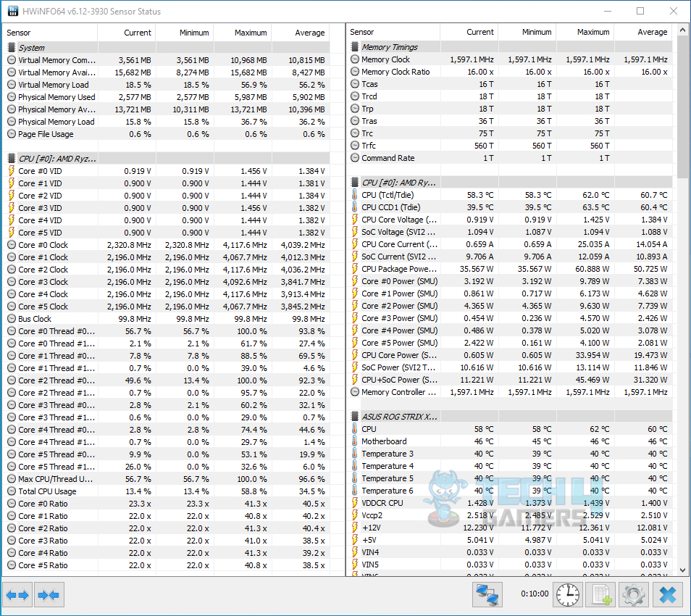Image resolution: width=691 pixels, height=616 pixels.
Task: Click the 0:10:00 elapsed time display
Action: (535, 594)
